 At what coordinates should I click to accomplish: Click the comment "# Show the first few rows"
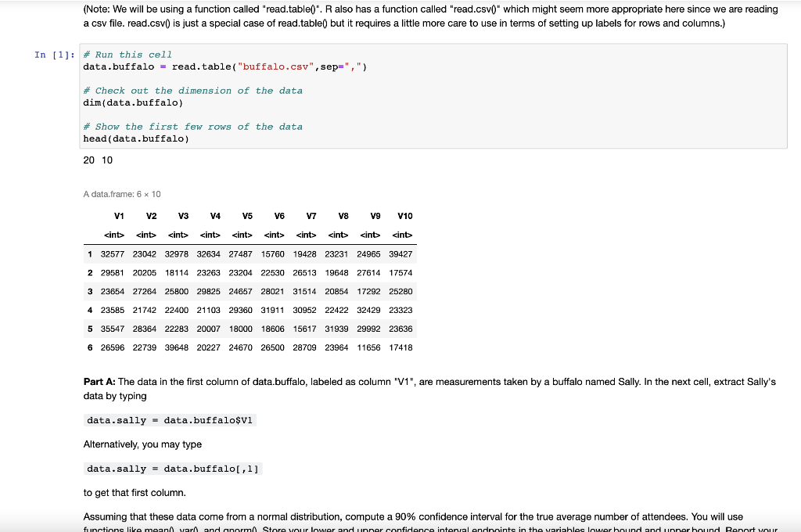192,126
